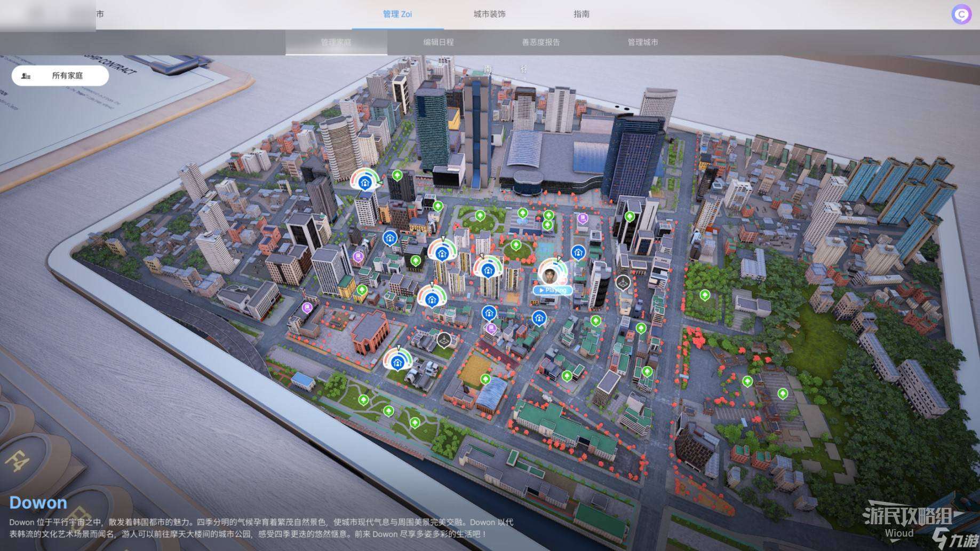Switch to the 城市装饰 tab
The height and width of the screenshot is (551, 980).
point(489,14)
